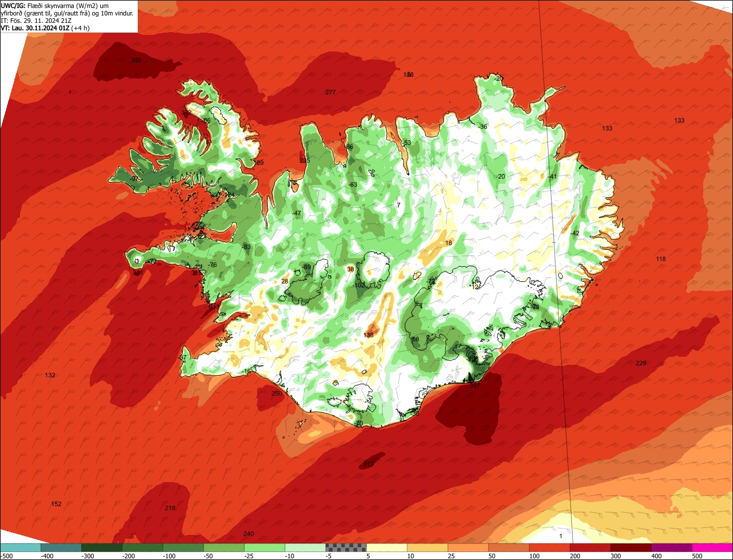Click the -16 value on Reykjanes peninsula
This screenshot has height=560, width=733.
tap(246, 371)
